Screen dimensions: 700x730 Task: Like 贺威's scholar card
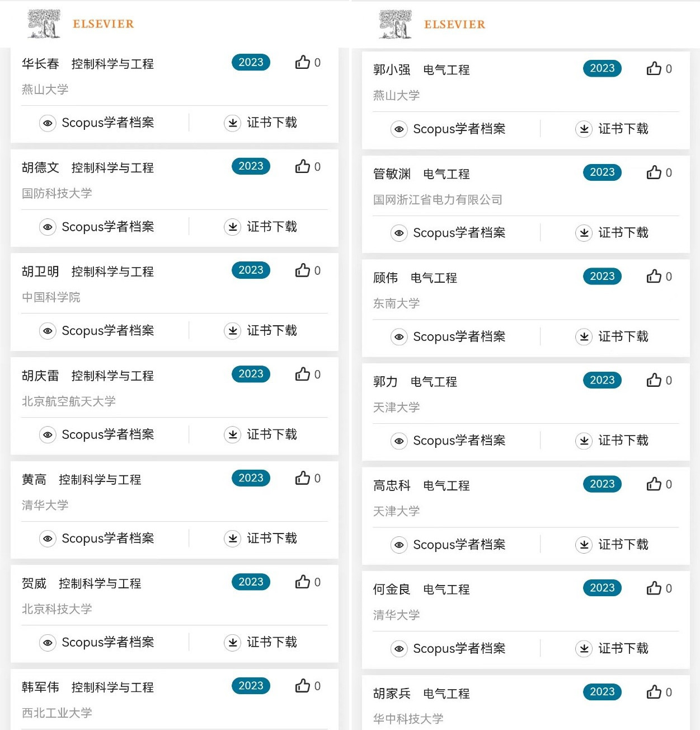tap(303, 582)
